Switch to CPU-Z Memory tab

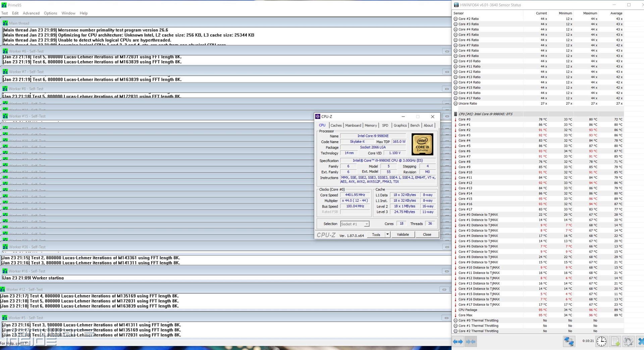point(371,125)
